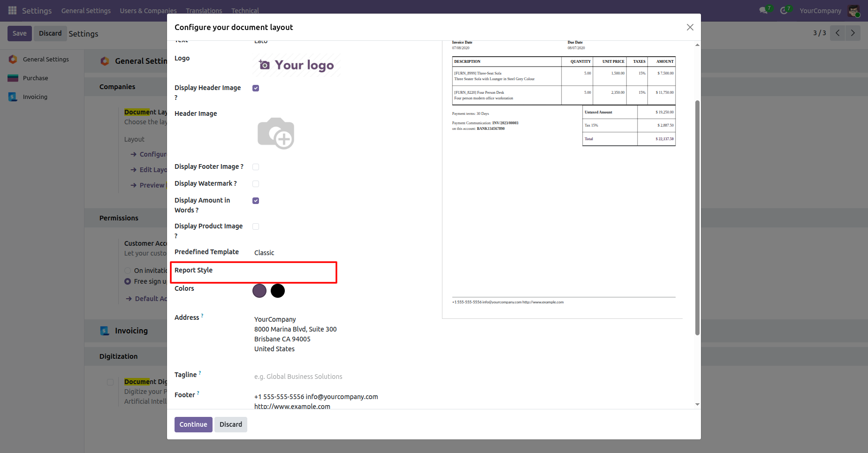Open the activities clock icon
This screenshot has height=453, width=868.
(784, 10)
